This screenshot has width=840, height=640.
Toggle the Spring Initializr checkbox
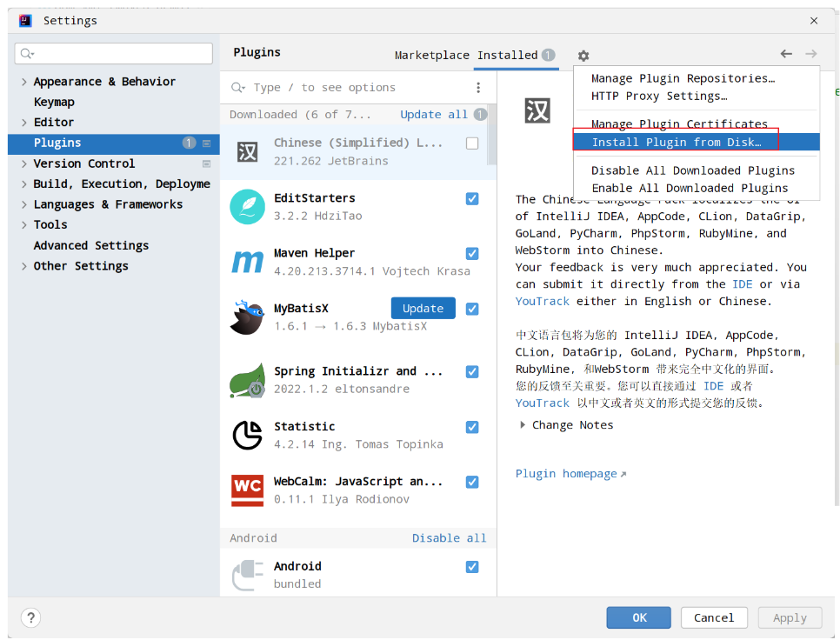(472, 371)
